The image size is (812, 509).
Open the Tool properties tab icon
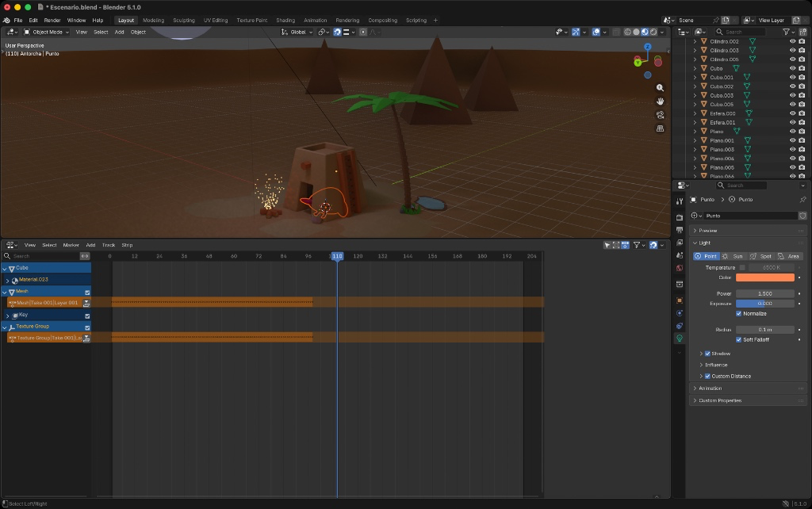pos(680,201)
